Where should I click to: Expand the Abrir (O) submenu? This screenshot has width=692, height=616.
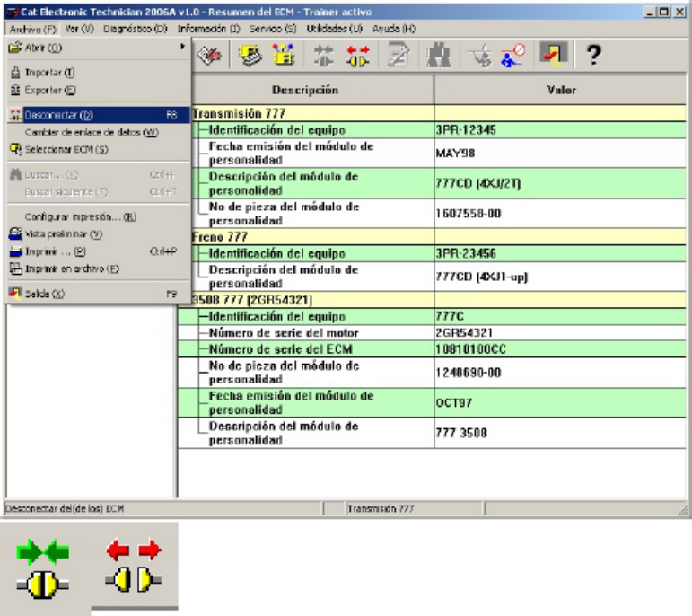coord(98,48)
